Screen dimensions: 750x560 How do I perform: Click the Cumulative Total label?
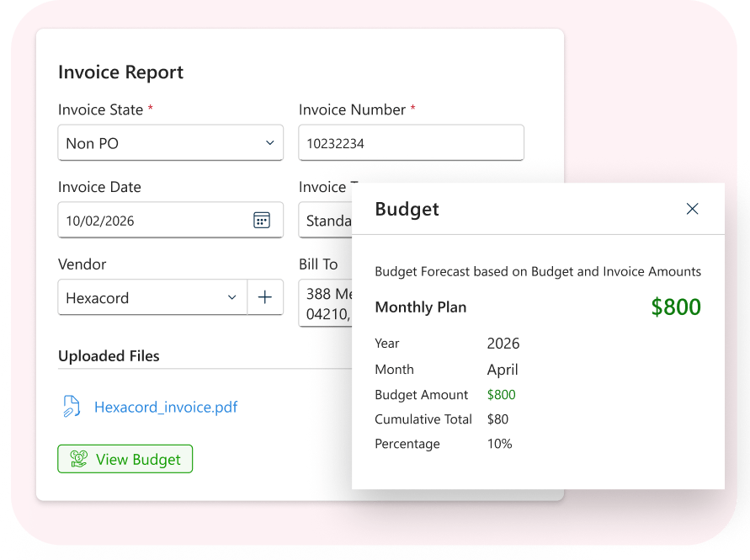(x=423, y=419)
